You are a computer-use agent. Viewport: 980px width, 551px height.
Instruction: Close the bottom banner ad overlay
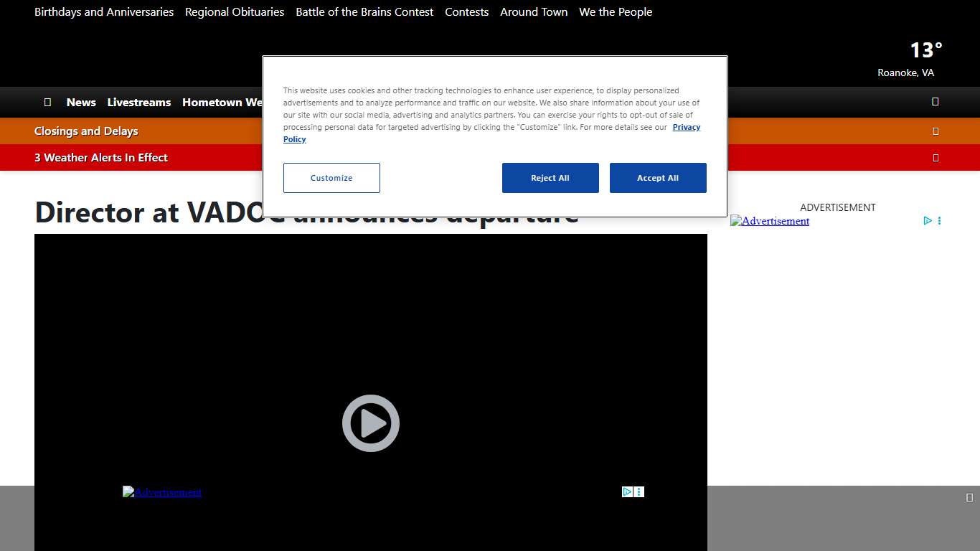969,498
